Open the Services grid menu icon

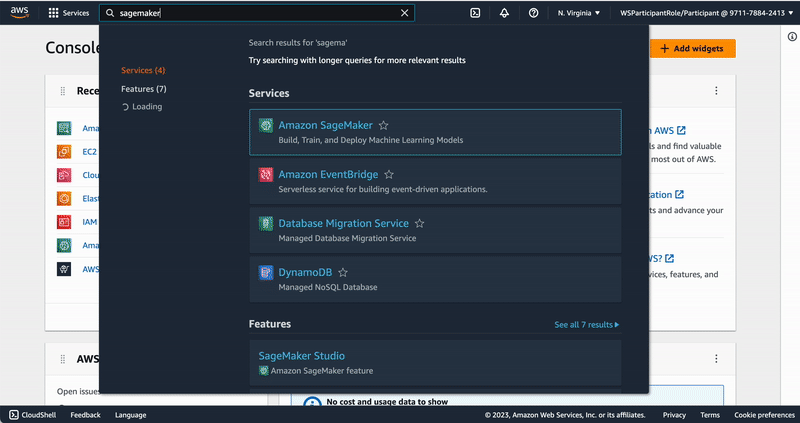pos(53,13)
